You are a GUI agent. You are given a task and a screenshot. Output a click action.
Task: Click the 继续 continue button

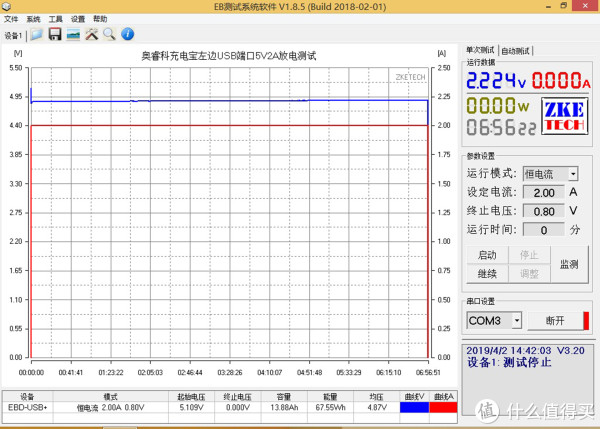click(x=487, y=274)
